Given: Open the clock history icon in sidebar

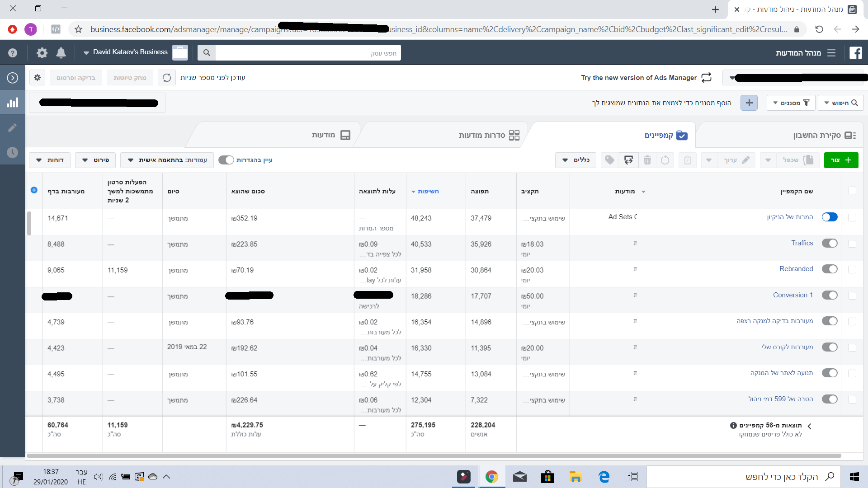Looking at the screenshot, I should tap(13, 153).
